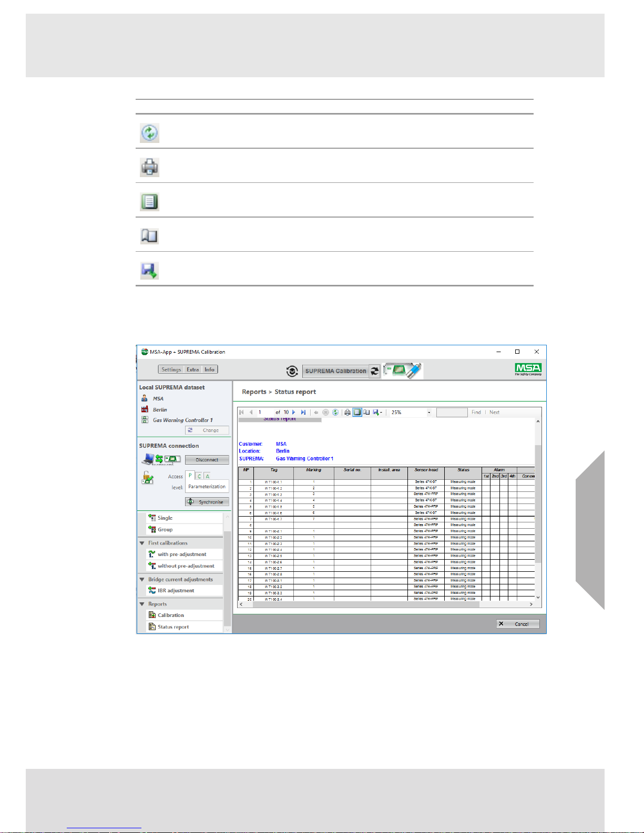Collapse the First calibrations section

[142, 543]
